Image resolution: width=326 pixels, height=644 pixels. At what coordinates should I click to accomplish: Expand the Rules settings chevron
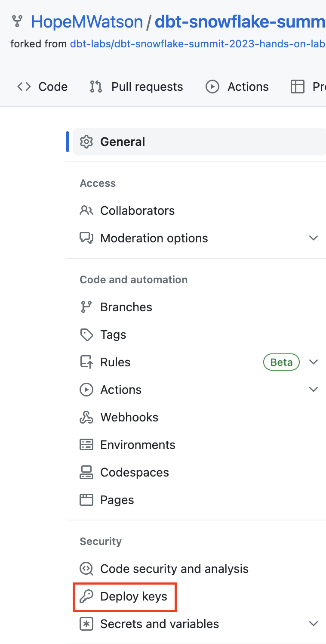pos(314,362)
